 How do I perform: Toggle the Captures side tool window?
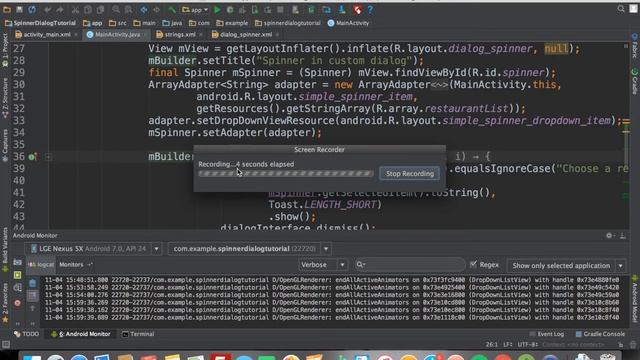coord(5,145)
